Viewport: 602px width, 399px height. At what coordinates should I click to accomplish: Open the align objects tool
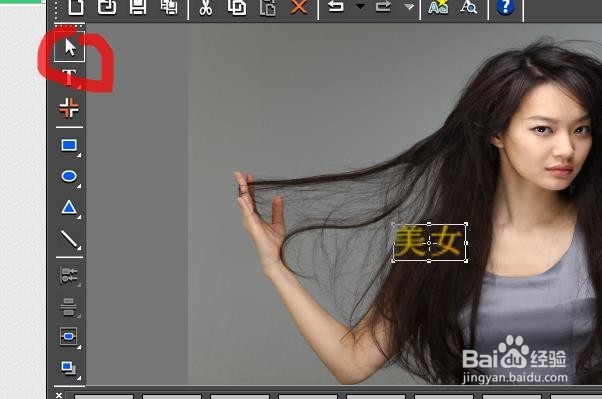pyautogui.click(x=69, y=307)
